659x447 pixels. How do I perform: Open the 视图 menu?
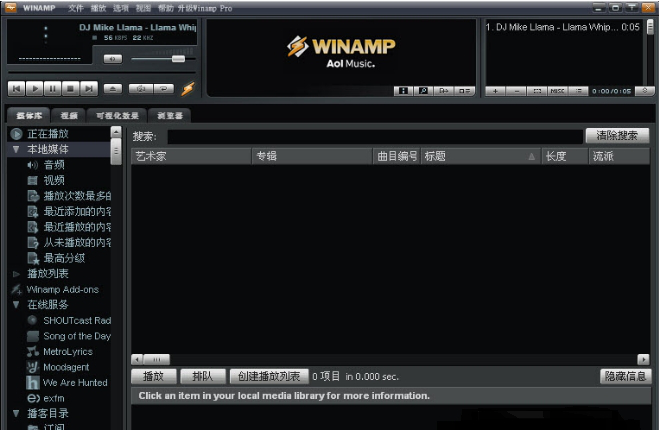click(143, 8)
